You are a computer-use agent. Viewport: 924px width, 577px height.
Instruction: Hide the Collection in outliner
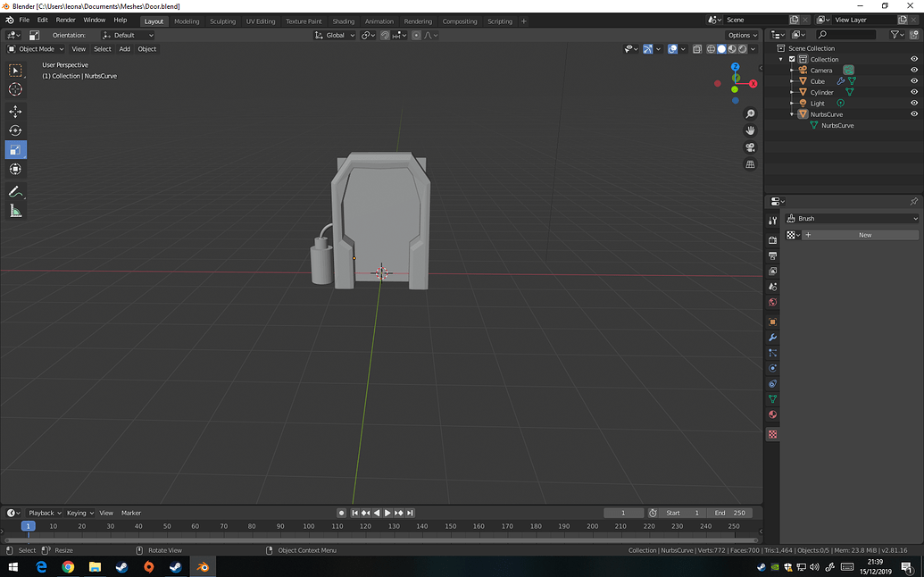pos(914,59)
